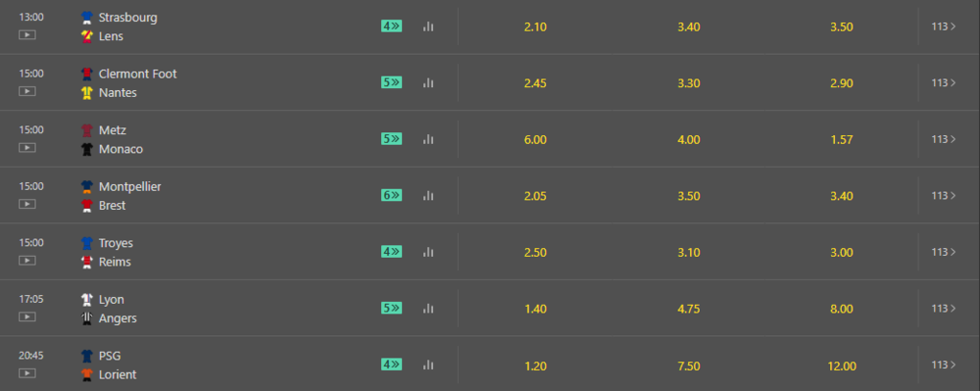Open live stream icon for Strasbourg vs Lens
This screenshot has height=391, width=980.
(26, 35)
